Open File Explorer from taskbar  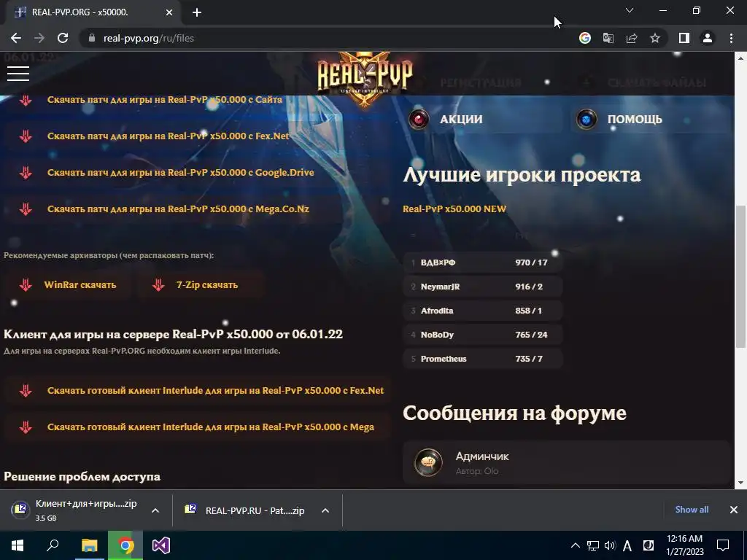pyautogui.click(x=89, y=545)
